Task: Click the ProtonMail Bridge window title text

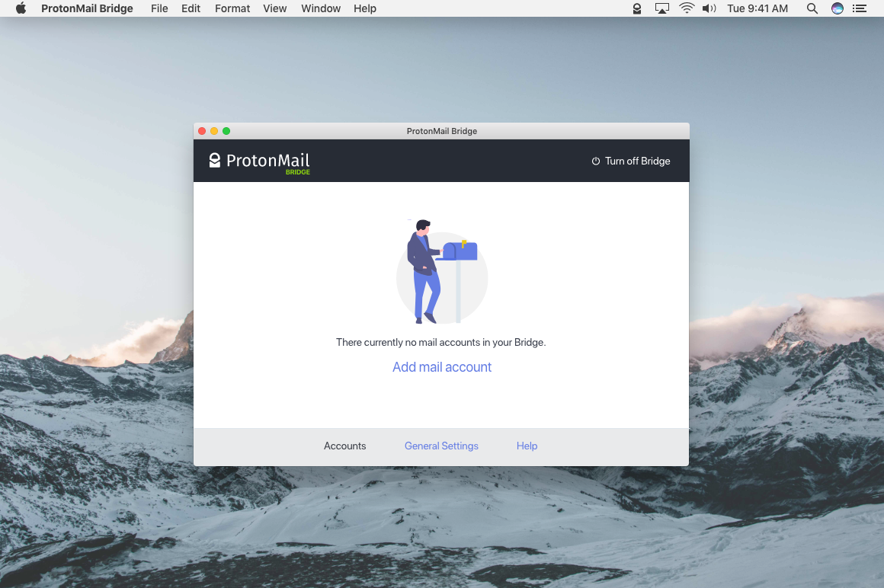Action: 442,131
